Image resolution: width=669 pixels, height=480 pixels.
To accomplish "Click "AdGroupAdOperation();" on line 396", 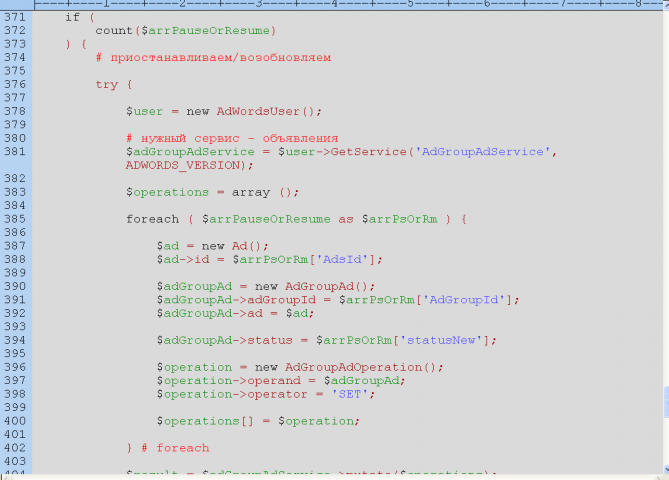I will 364,367.
